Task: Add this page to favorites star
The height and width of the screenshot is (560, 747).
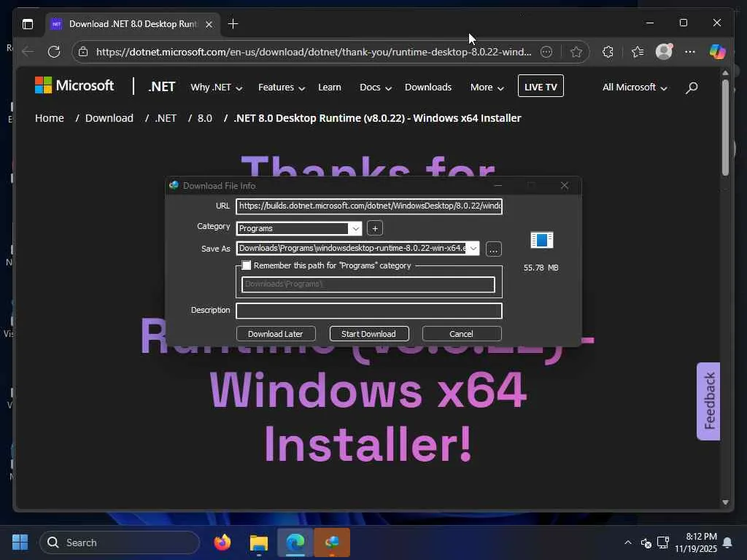Action: (576, 52)
